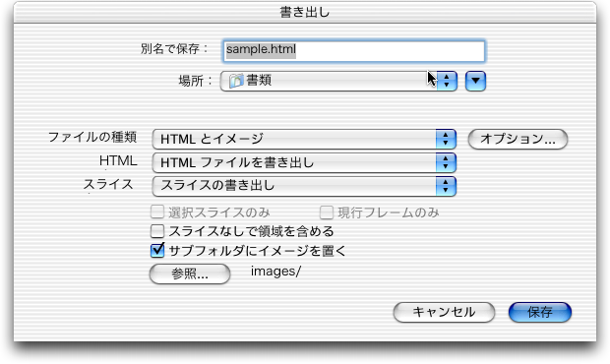610x364 pixels.
Task: Click the 書き出し title bar
Action: pyautogui.click(x=305, y=13)
